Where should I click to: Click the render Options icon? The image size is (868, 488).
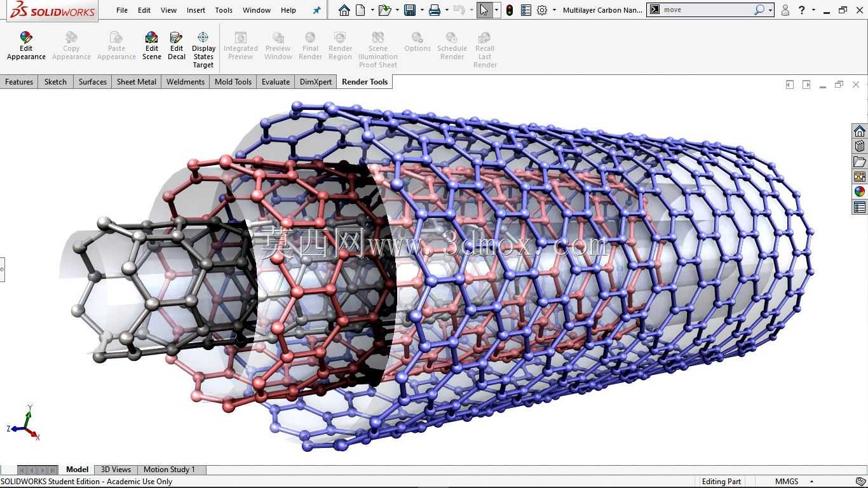coord(417,37)
